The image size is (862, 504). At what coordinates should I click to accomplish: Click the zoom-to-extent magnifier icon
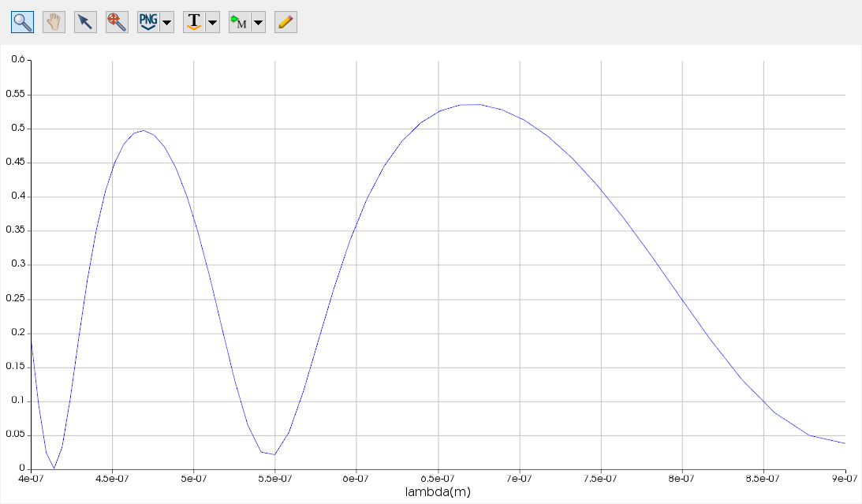117,22
